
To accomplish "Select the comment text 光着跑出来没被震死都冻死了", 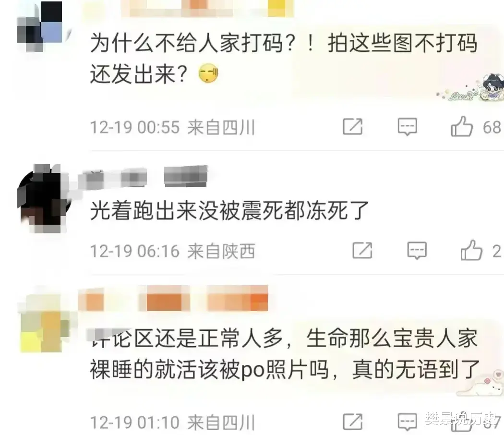I will tap(229, 211).
